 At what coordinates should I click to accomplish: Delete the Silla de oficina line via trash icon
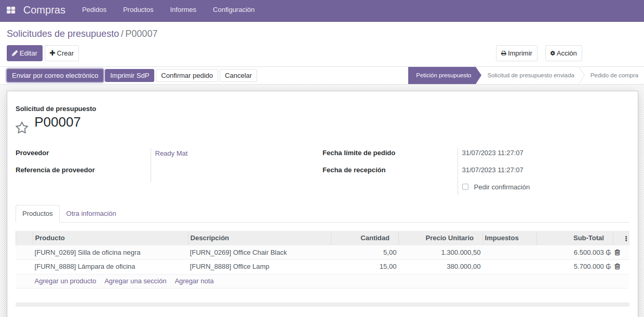pos(617,252)
